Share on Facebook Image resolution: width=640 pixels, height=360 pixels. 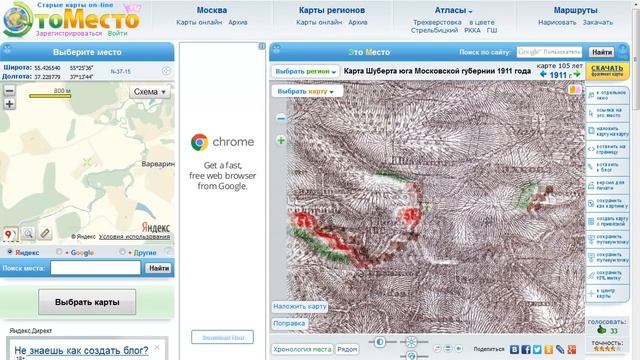point(526,349)
